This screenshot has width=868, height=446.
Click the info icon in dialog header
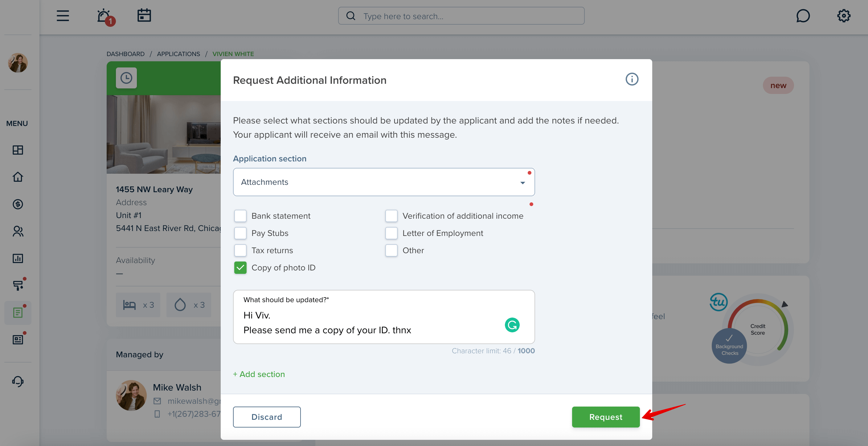(632, 79)
